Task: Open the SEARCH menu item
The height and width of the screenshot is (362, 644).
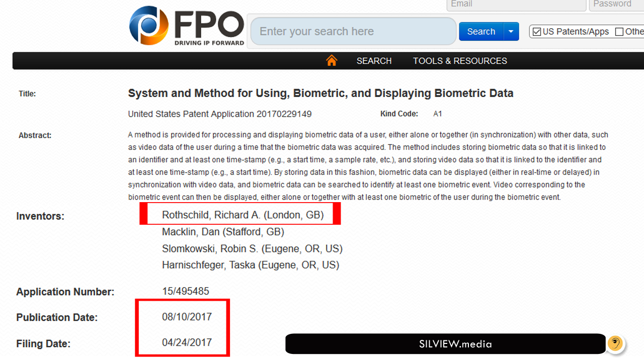Action: coord(374,61)
